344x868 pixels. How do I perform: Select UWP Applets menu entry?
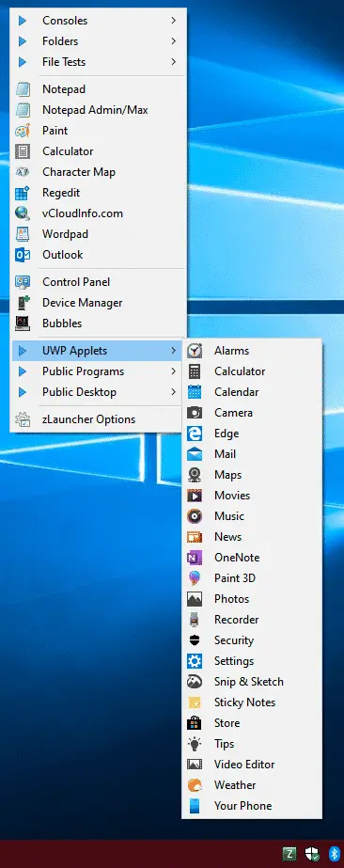click(97, 351)
